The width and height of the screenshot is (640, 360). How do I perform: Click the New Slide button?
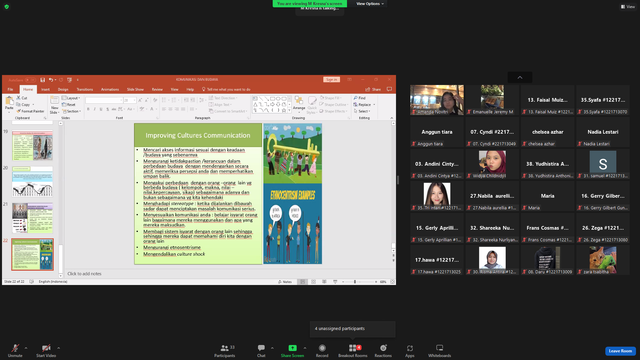click(x=54, y=105)
